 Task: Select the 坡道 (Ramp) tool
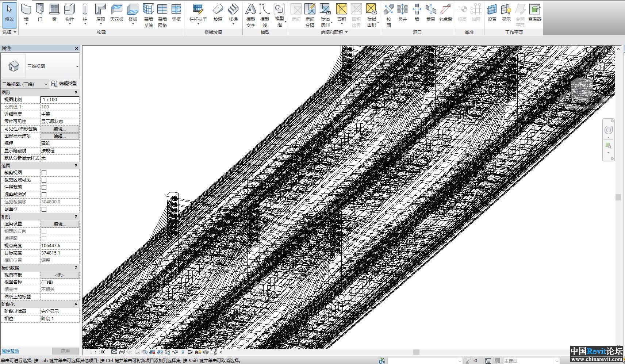[218, 14]
